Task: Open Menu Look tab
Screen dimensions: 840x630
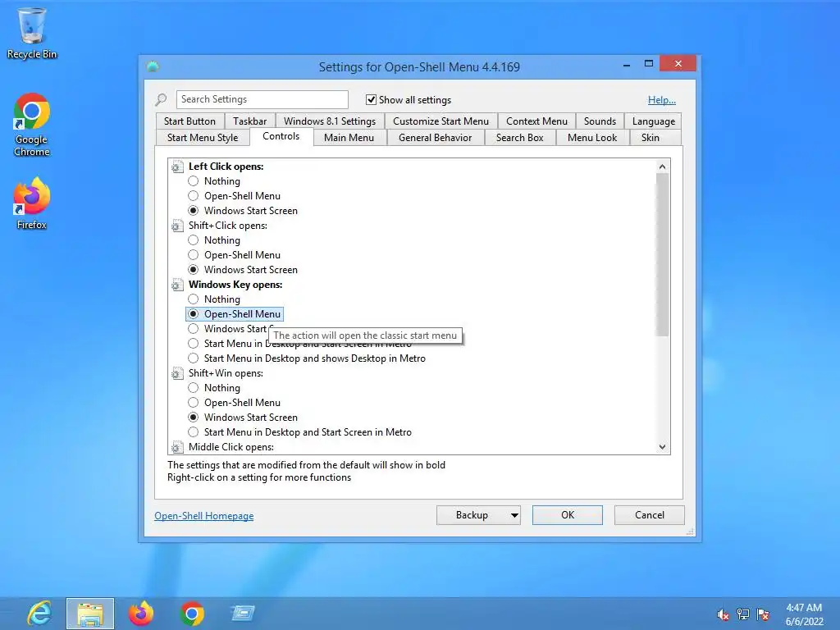Action: (x=592, y=138)
